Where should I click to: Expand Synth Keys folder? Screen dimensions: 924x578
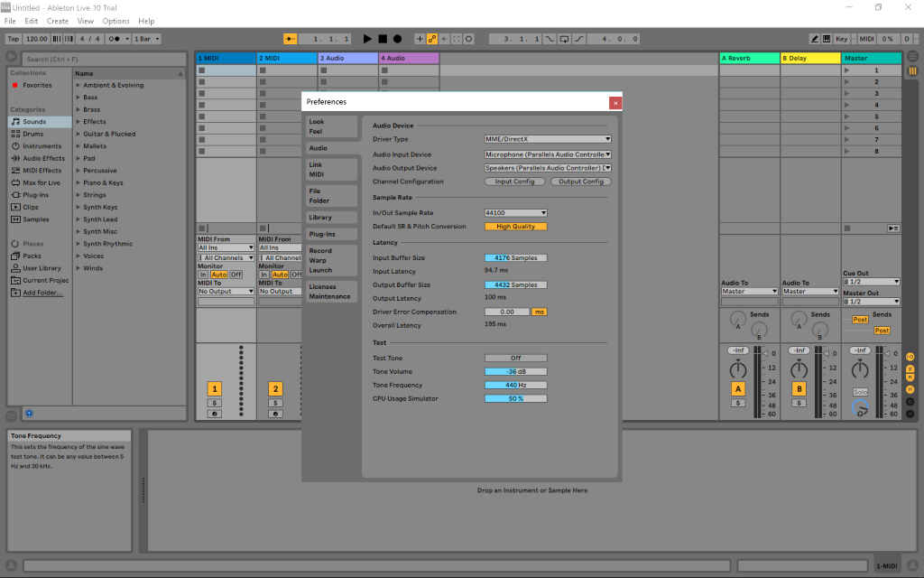(78, 208)
